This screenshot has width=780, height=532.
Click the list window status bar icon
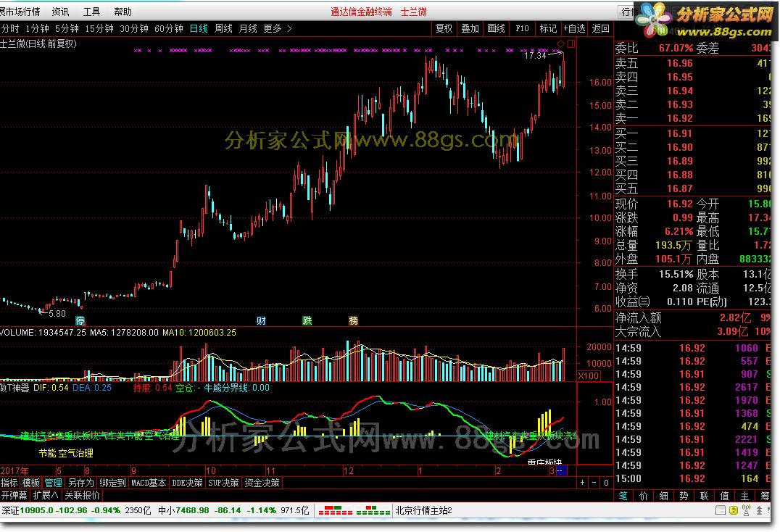721,511
